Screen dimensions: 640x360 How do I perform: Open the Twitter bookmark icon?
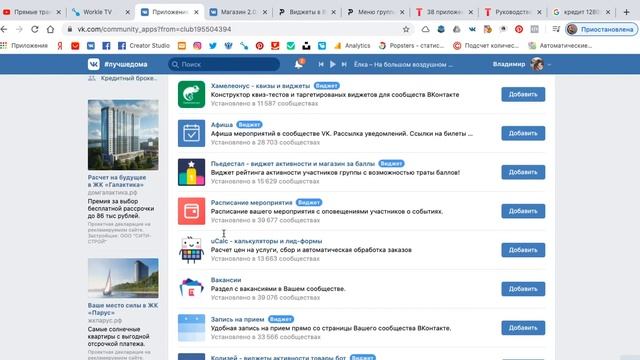213,46
